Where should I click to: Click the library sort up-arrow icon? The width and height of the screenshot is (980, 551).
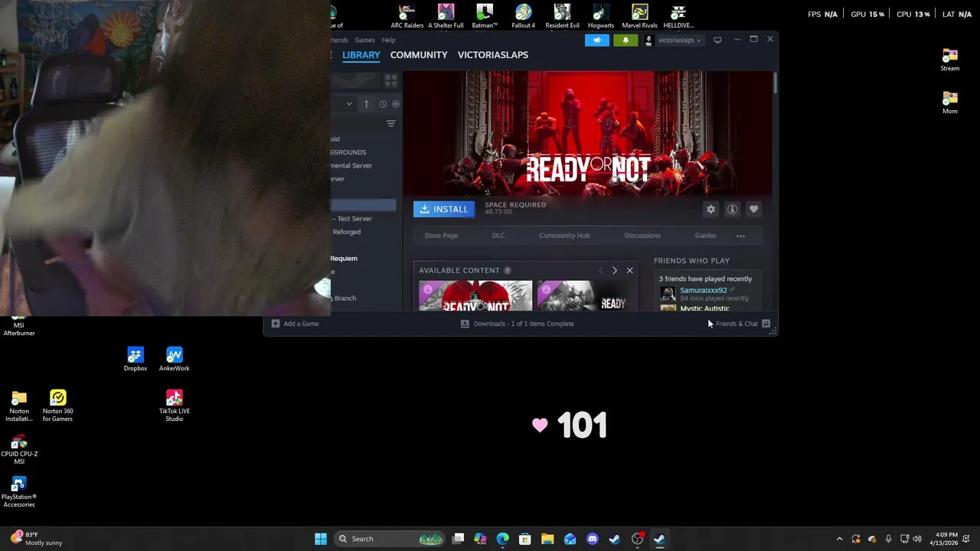click(x=366, y=103)
